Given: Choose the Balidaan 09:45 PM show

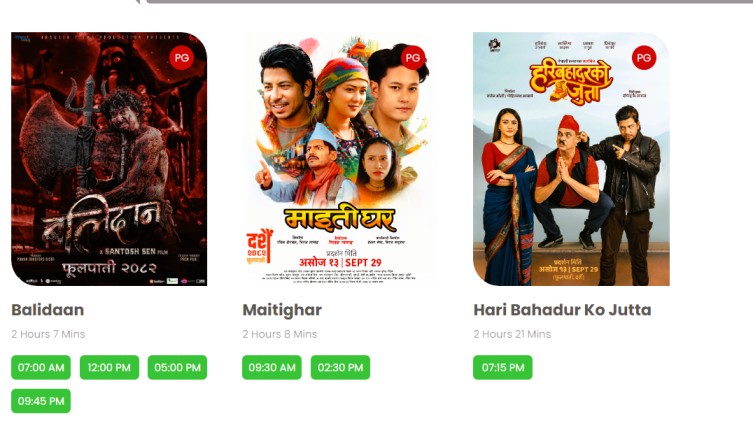Looking at the screenshot, I should (41, 401).
